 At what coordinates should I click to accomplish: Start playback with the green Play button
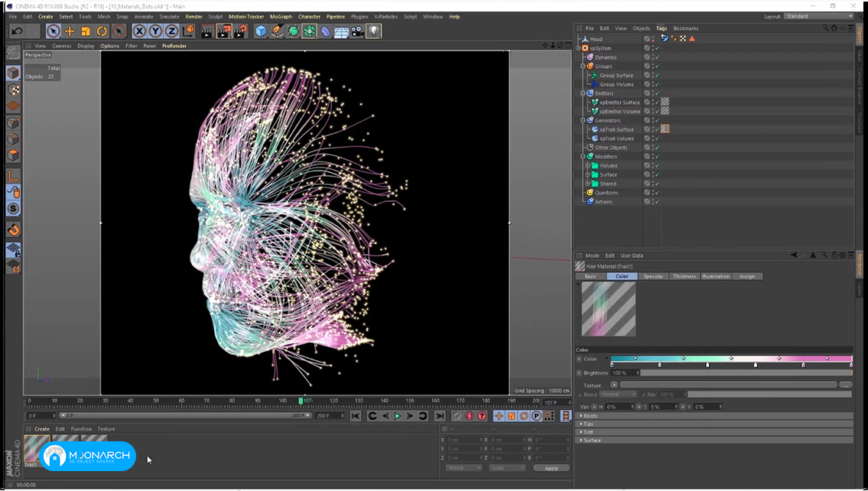tap(398, 416)
